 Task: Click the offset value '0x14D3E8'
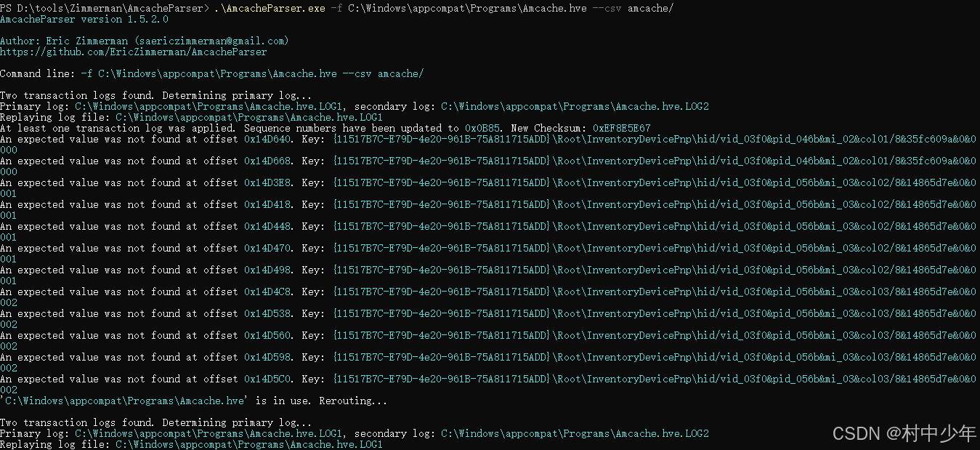coord(267,183)
